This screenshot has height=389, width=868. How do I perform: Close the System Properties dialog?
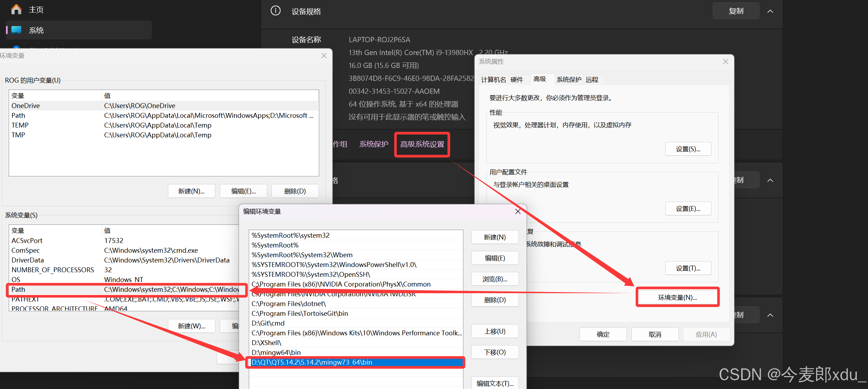click(725, 62)
